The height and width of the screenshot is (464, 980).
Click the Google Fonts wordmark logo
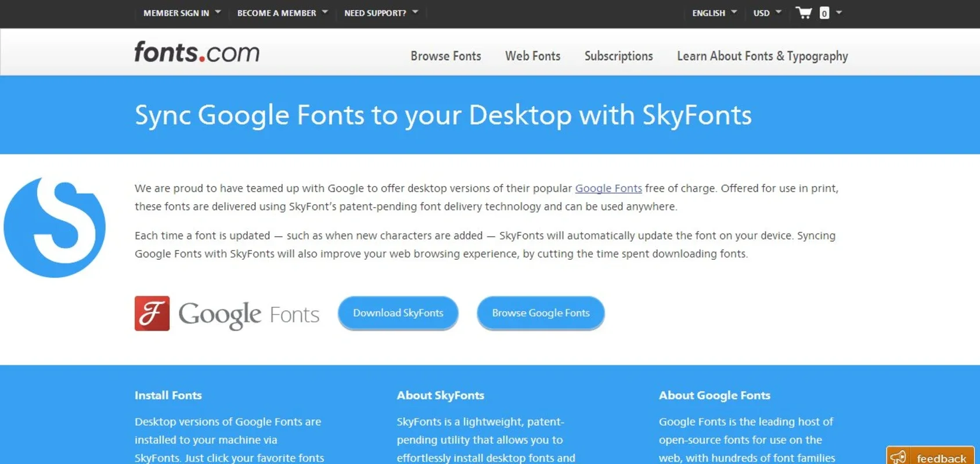[248, 314]
